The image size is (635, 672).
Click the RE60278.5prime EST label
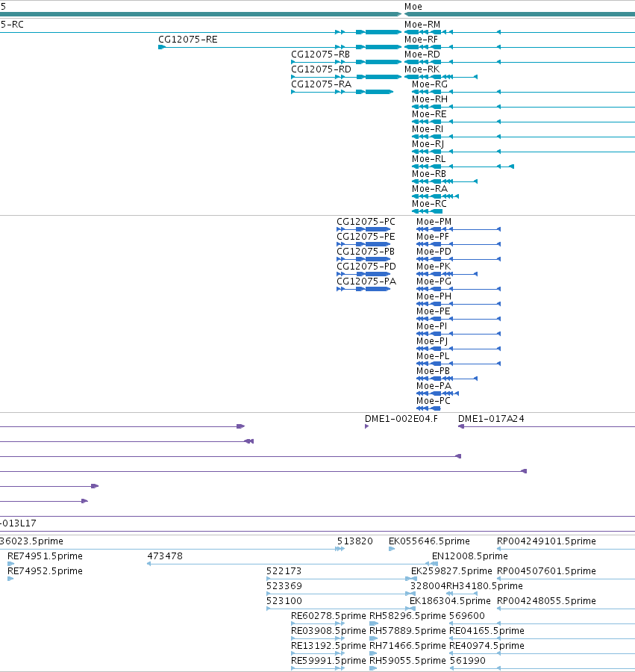[x=328, y=616]
